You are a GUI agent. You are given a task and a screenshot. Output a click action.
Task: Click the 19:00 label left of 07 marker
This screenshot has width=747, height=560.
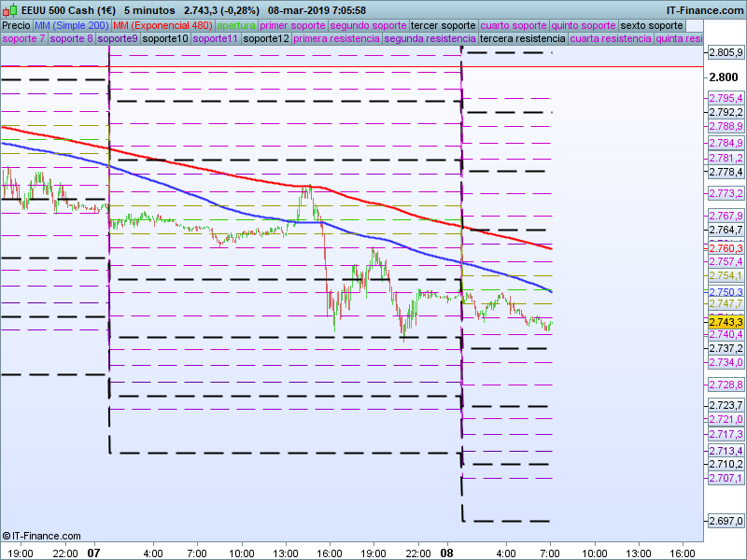point(21,553)
